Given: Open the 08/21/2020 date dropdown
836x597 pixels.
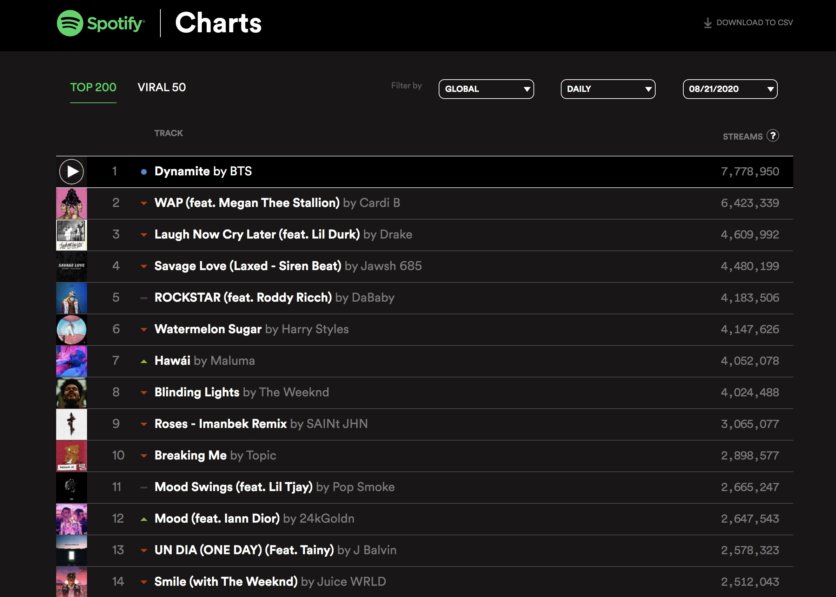Looking at the screenshot, I should point(730,89).
